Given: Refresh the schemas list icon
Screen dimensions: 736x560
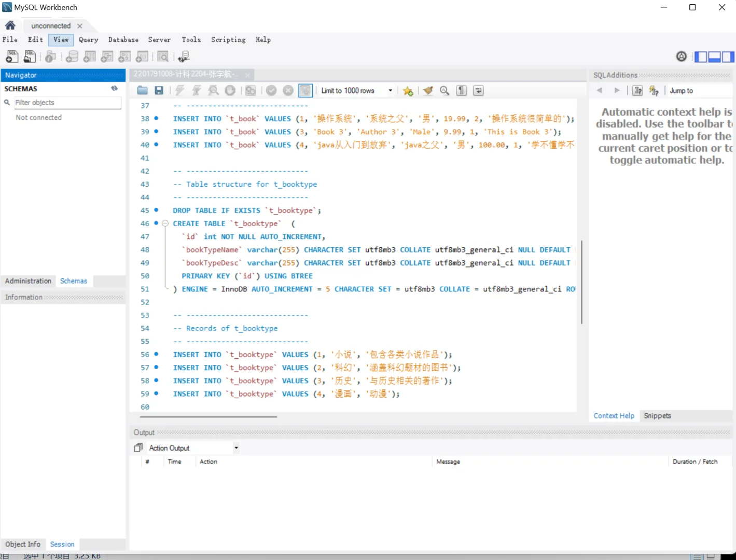Looking at the screenshot, I should tap(114, 89).
